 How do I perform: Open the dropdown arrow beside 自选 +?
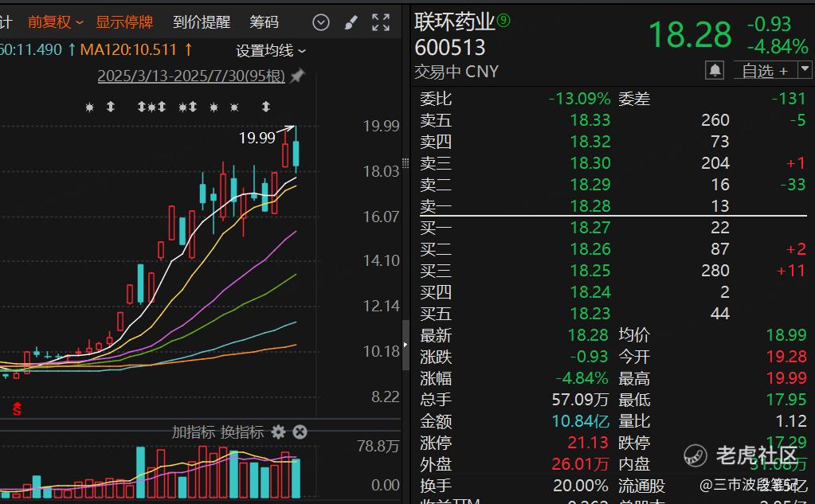point(805,68)
